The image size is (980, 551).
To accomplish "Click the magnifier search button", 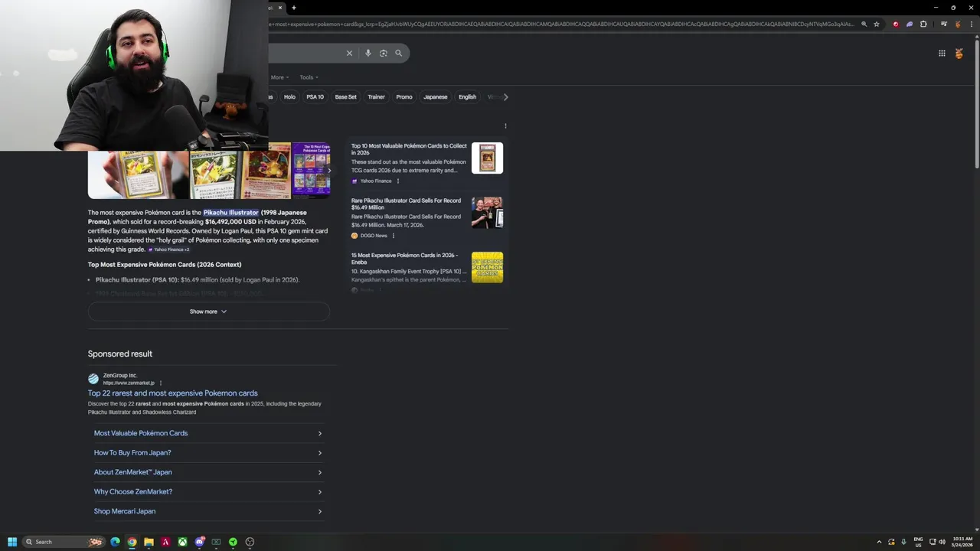I will coord(398,53).
